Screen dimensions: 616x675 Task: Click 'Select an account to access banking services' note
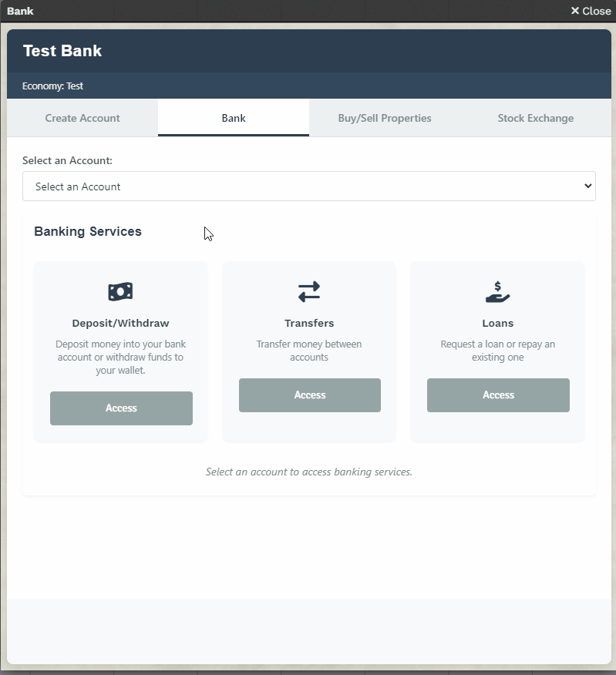pos(309,472)
